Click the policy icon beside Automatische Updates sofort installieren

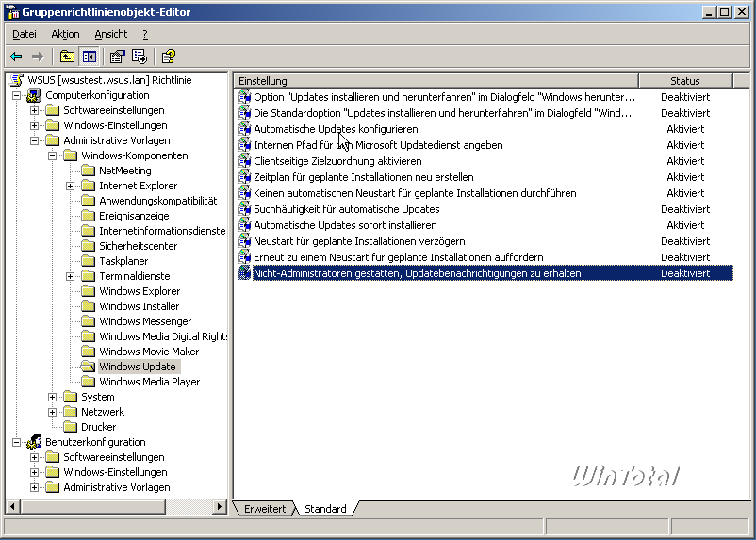pyautogui.click(x=244, y=225)
